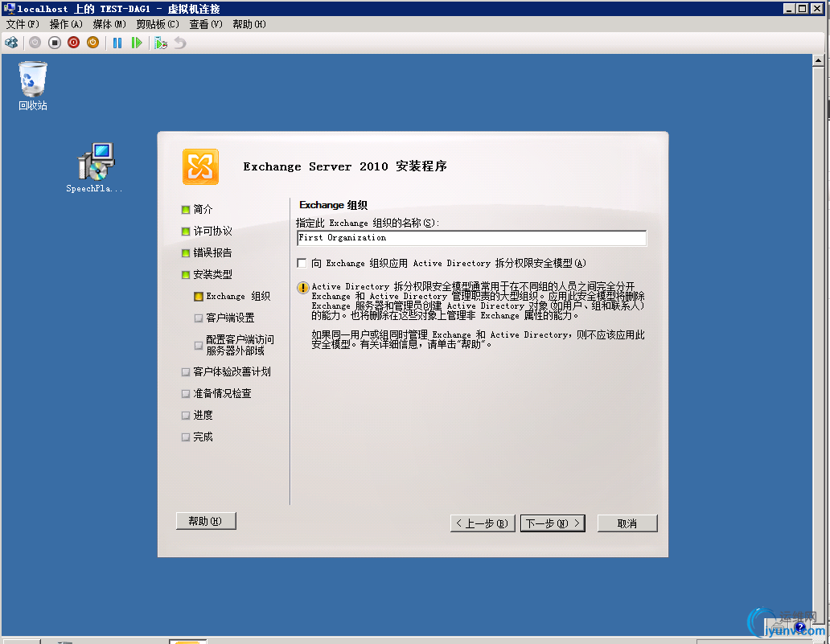Select the 进度 step

coord(197,416)
